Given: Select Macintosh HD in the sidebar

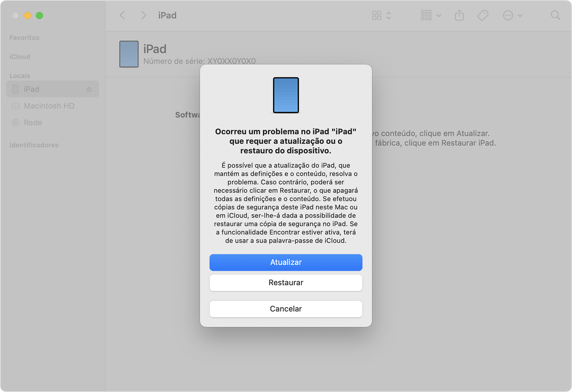Looking at the screenshot, I should point(49,106).
